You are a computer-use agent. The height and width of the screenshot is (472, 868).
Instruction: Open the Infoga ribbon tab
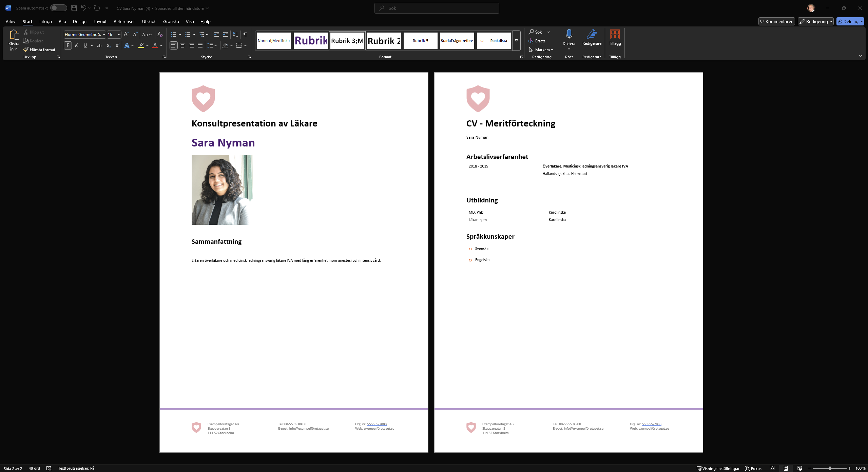[x=45, y=21]
